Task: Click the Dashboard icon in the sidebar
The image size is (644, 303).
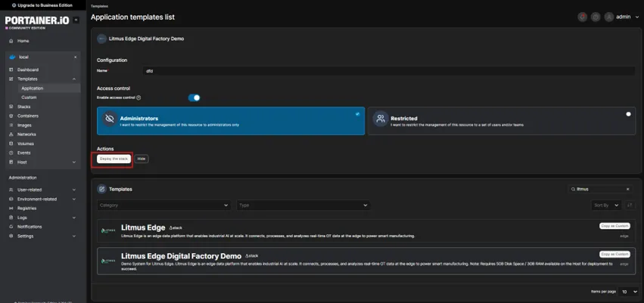Action: 11,70
